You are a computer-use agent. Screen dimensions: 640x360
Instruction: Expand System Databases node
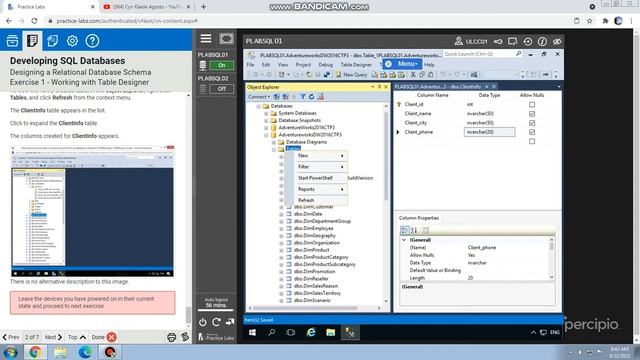click(266, 113)
